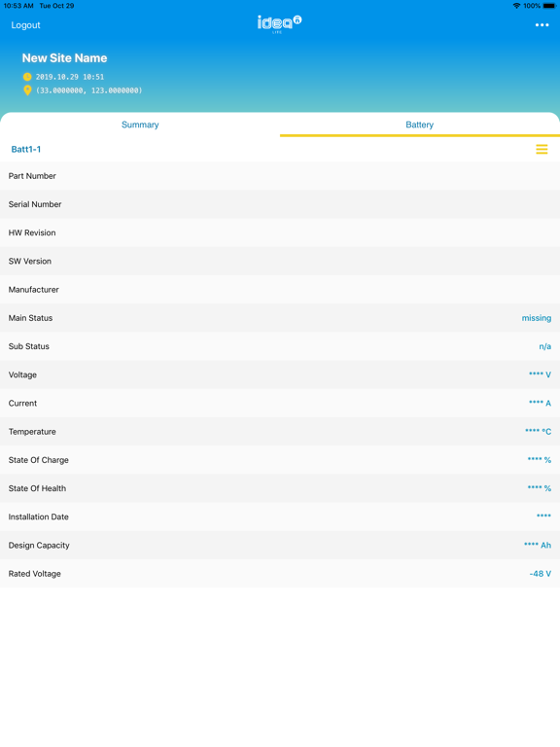Tap the '**** V' voltage value
The image size is (560, 747).
click(x=540, y=374)
